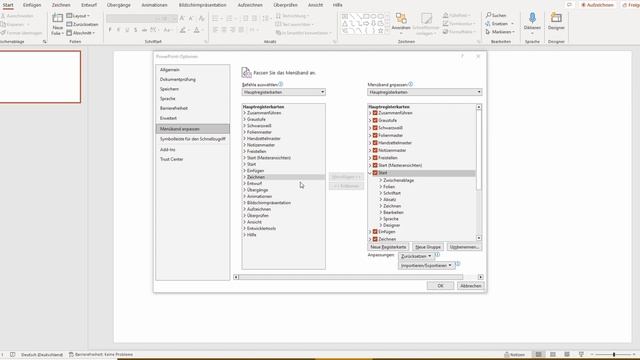This screenshot has height=360, width=640.
Task: Click the font color icon in ribbon
Action: tap(197, 30)
